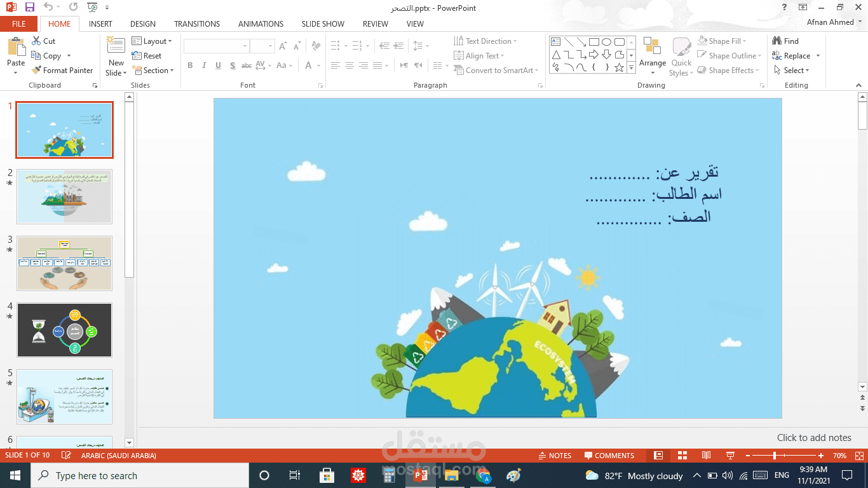
Task: Click the Bold formatting button
Action: 190,65
